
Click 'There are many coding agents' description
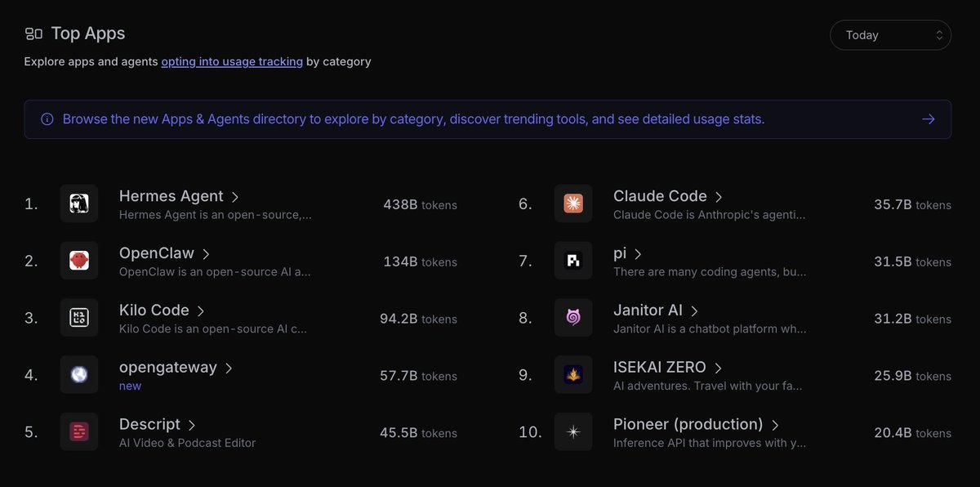(710, 272)
